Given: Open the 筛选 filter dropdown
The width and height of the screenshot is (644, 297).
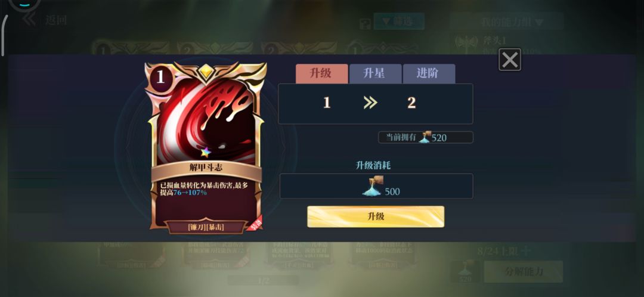Looking at the screenshot, I should click(398, 21).
